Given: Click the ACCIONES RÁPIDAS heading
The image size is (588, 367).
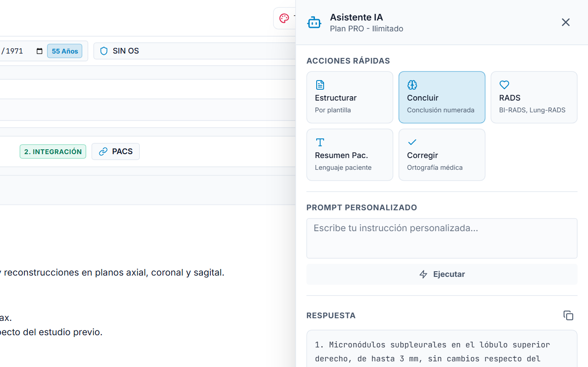Looking at the screenshot, I should tap(348, 61).
